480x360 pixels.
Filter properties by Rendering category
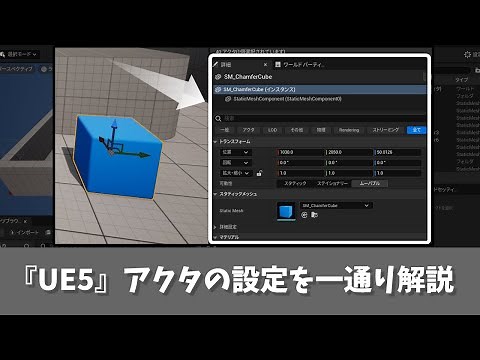pyautogui.click(x=349, y=130)
